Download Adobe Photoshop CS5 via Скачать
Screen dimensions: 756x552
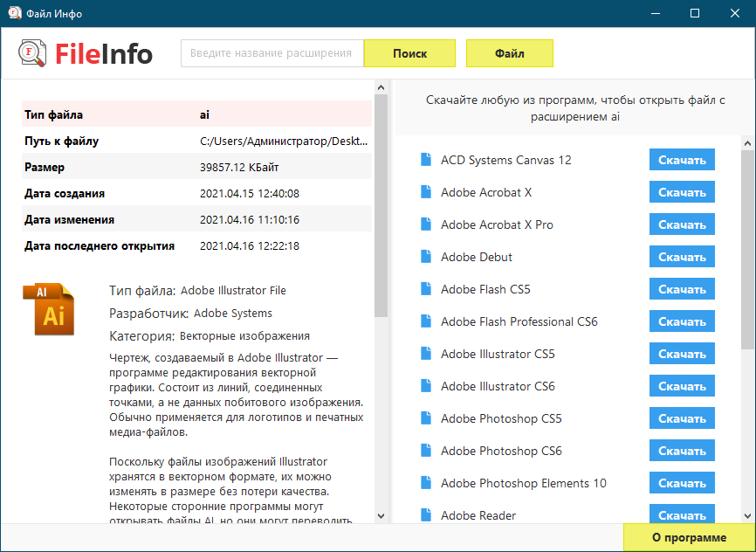pyautogui.click(x=682, y=418)
